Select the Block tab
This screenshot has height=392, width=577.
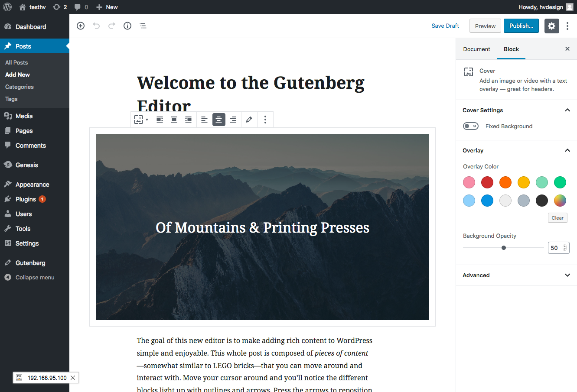(512, 49)
